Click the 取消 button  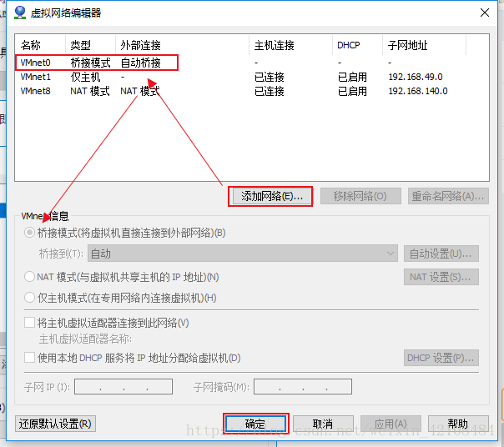coord(323,424)
